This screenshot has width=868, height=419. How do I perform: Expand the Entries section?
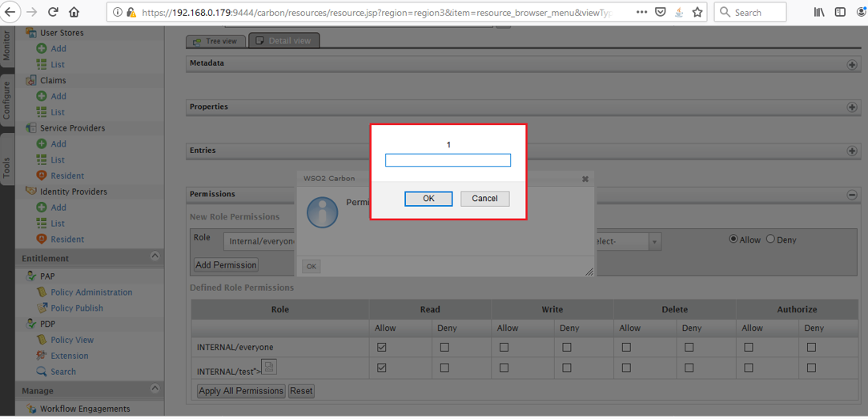click(x=852, y=151)
